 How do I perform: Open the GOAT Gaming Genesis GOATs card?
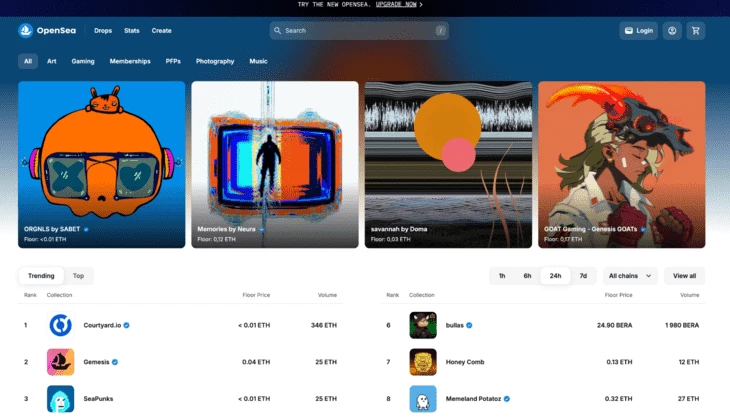point(622,165)
